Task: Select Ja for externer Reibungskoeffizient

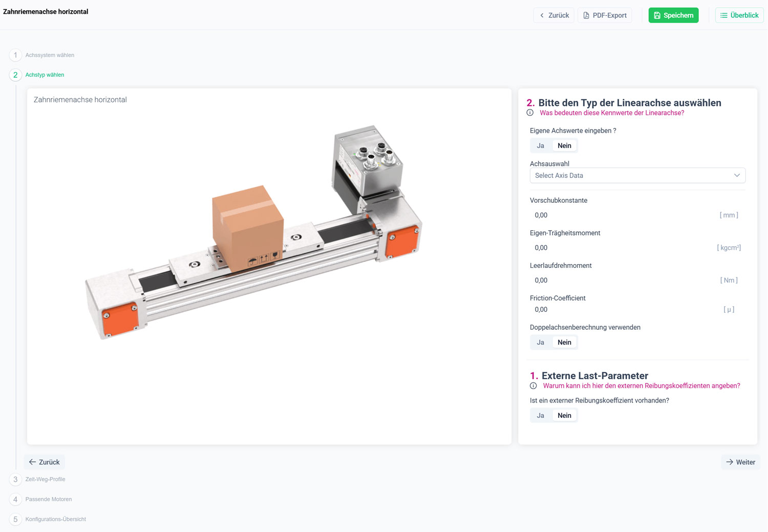Action: [x=540, y=415]
